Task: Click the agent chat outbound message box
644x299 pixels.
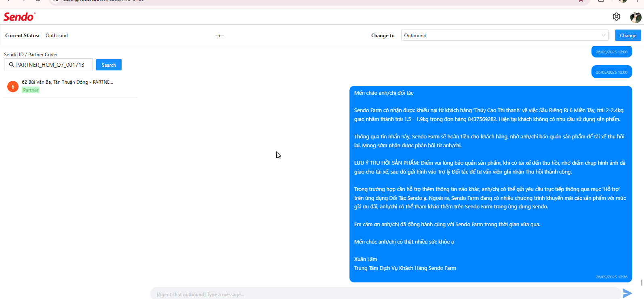Action: pyautogui.click(x=385, y=294)
